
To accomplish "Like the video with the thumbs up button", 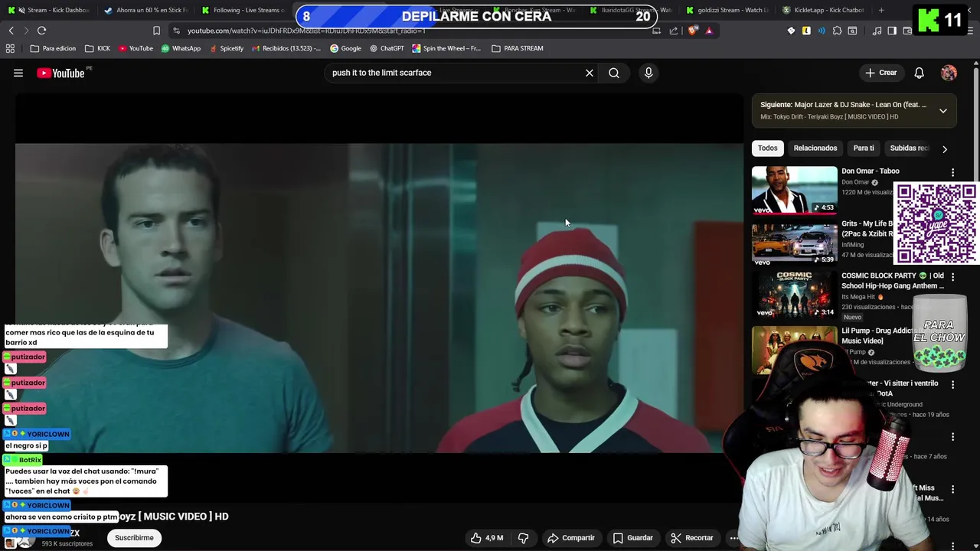I will click(x=486, y=538).
